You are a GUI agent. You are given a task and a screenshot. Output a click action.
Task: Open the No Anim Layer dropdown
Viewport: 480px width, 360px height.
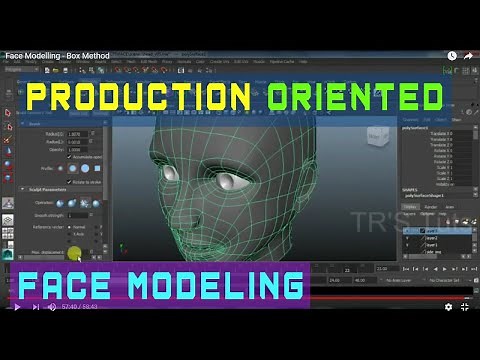(x=400, y=281)
